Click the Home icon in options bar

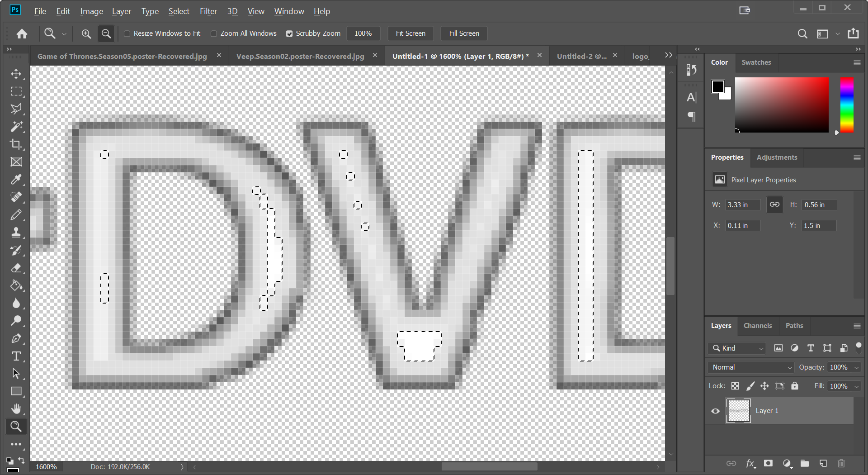(22, 33)
